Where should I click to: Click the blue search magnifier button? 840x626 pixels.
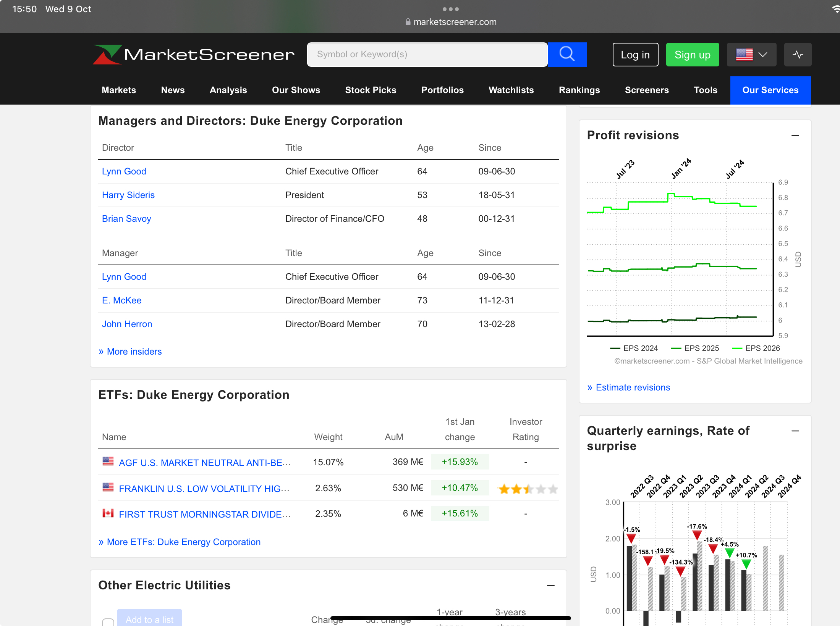point(567,55)
